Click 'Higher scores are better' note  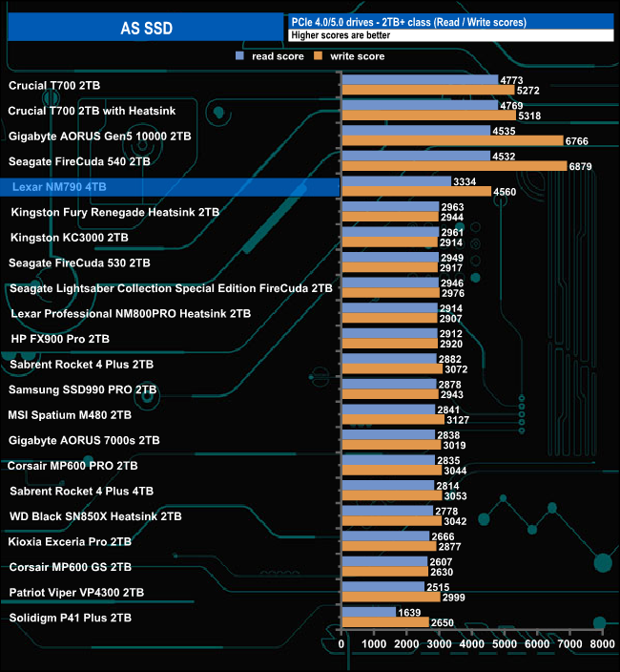click(341, 35)
